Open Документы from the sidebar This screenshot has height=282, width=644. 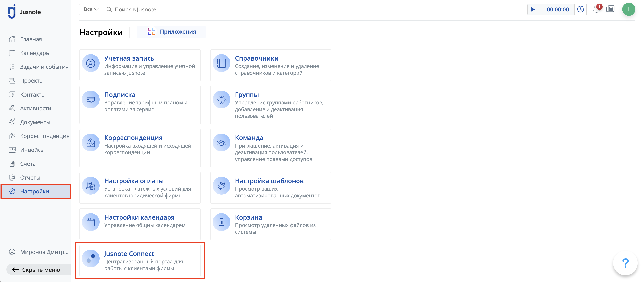pyautogui.click(x=35, y=122)
